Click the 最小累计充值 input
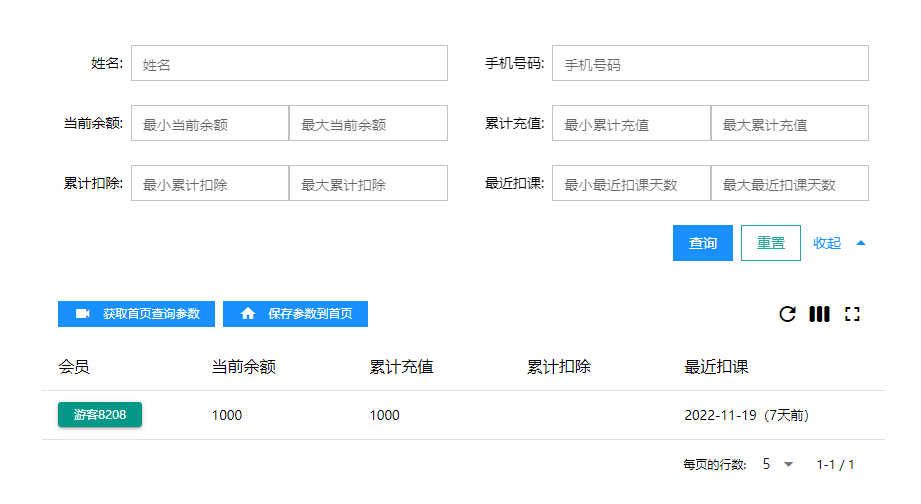 631,124
